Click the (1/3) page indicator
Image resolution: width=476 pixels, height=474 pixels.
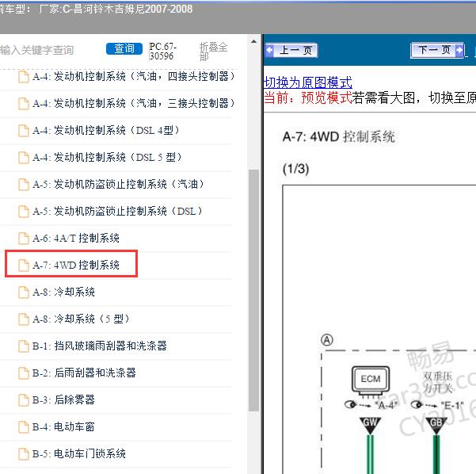[x=295, y=169]
